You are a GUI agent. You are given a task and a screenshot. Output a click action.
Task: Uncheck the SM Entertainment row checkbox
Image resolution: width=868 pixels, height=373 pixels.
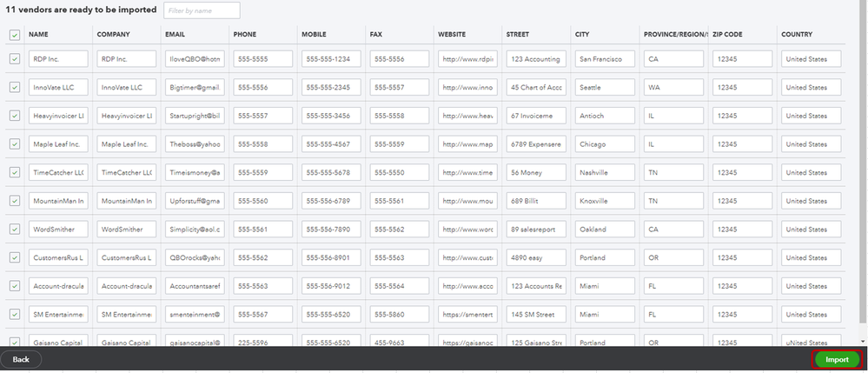pos(15,314)
